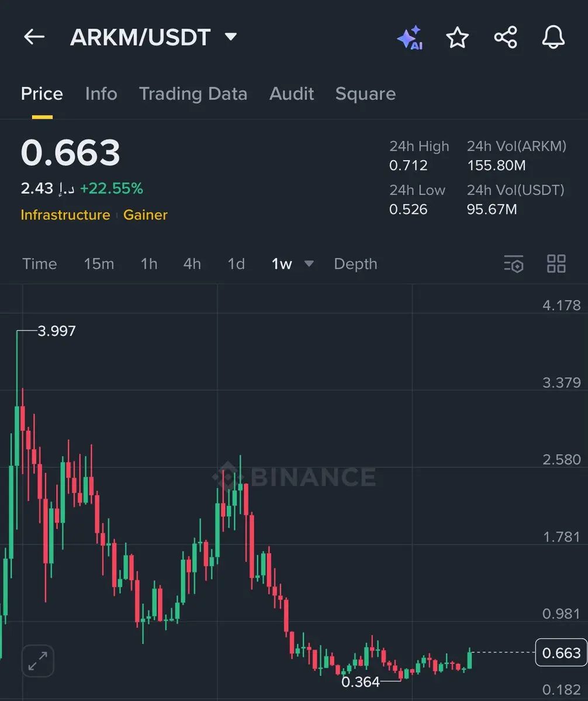Go back using the left arrow

[x=34, y=37]
